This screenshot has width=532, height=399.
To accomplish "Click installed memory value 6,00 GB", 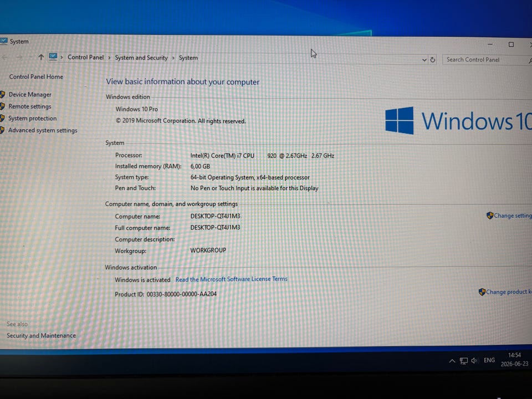I will pyautogui.click(x=200, y=166).
